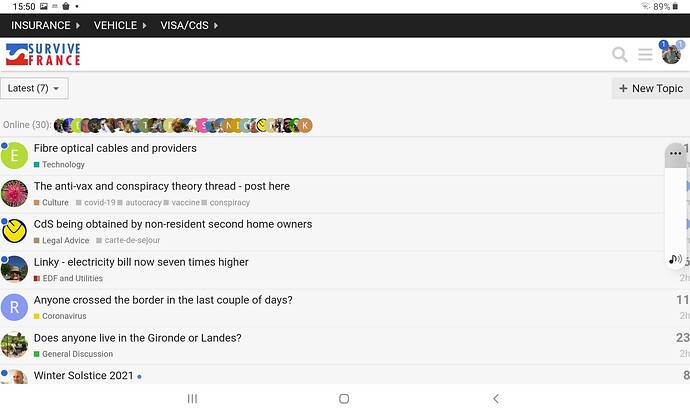Tap the Android home button
The height and width of the screenshot is (413, 690).
344,398
